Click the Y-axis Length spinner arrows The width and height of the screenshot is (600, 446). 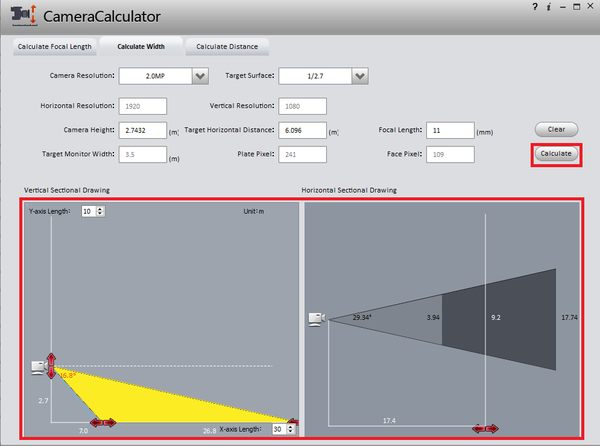(100, 211)
